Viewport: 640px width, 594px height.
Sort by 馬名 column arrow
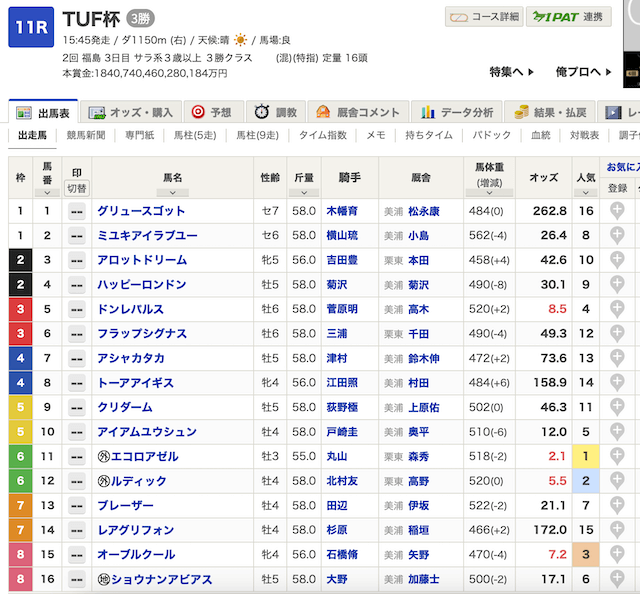(172, 193)
